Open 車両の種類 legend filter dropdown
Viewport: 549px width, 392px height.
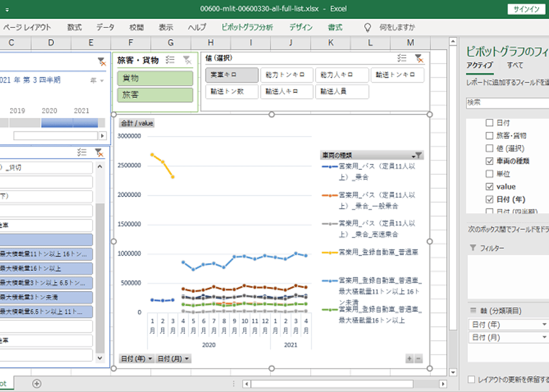tap(417, 155)
